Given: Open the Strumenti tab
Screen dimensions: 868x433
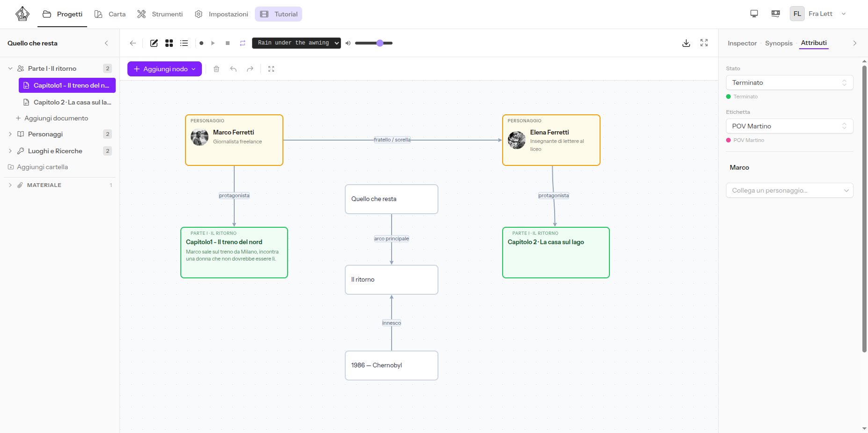Looking at the screenshot, I should [160, 14].
